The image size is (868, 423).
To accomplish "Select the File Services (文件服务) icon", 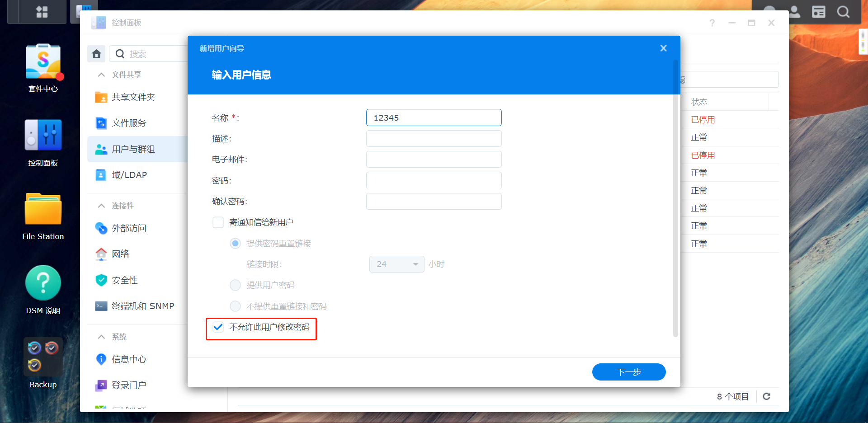I will [101, 122].
